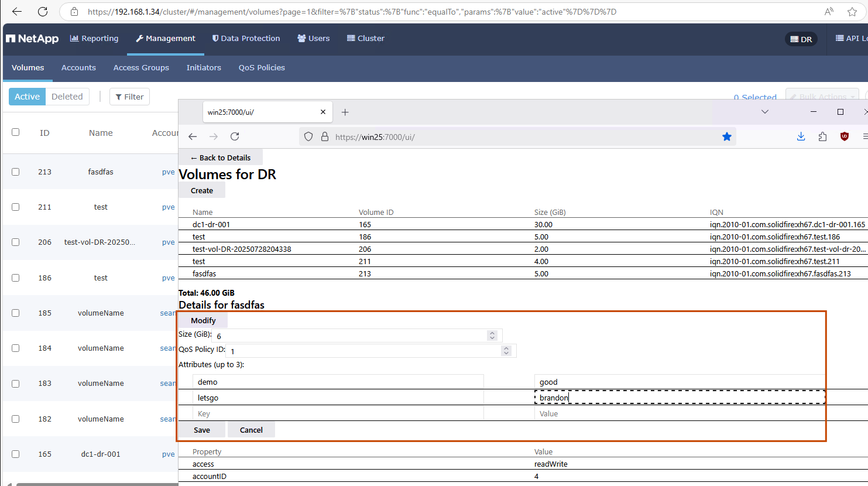Viewport: 868px width, 486px height.
Task: Open the Filter button
Action: (x=129, y=97)
